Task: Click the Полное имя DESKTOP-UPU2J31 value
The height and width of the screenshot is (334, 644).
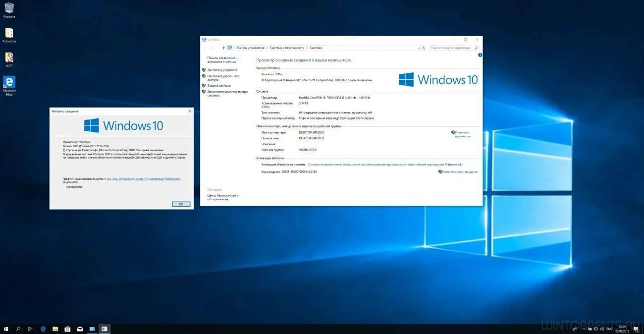Action: (311, 138)
